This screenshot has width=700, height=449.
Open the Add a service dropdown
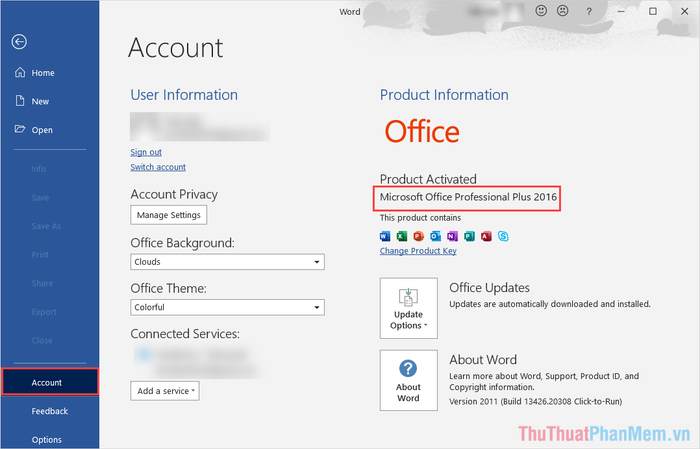point(165,391)
